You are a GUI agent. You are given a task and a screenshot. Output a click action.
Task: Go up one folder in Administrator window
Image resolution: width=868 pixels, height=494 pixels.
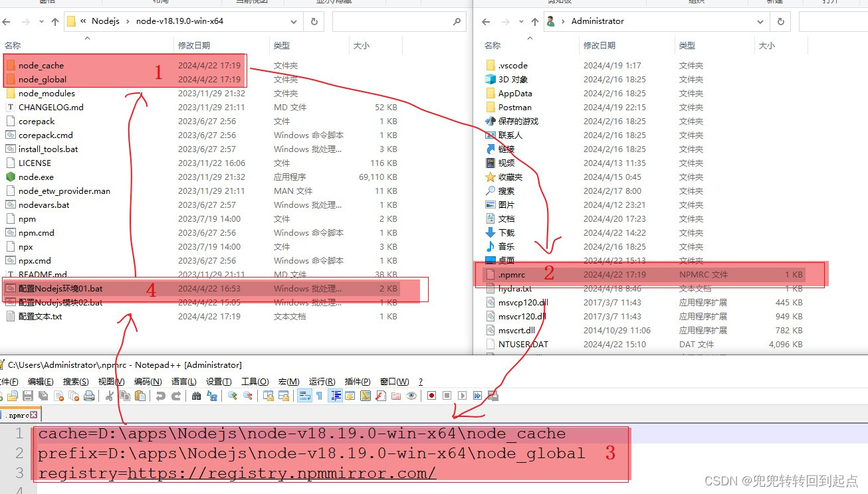coord(534,22)
